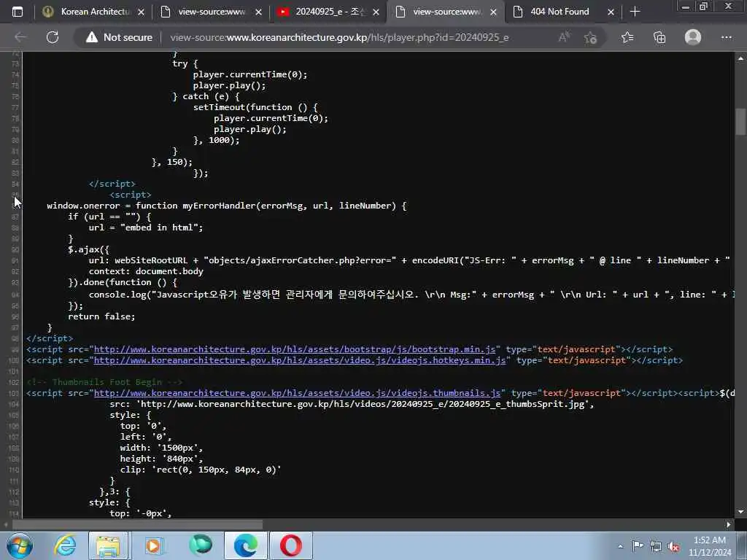Open the Windows Start menu
Screen dimensions: 747x560
point(20,545)
